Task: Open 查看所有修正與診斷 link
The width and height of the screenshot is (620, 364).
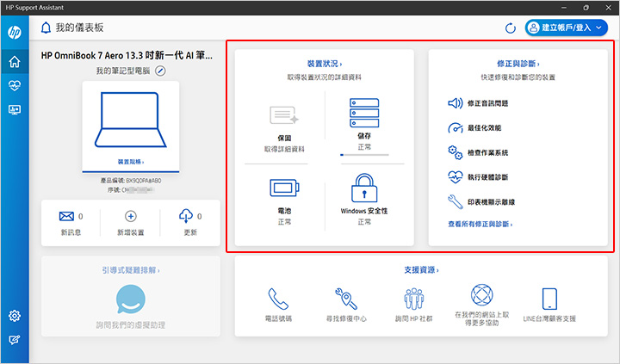Action: click(480, 224)
